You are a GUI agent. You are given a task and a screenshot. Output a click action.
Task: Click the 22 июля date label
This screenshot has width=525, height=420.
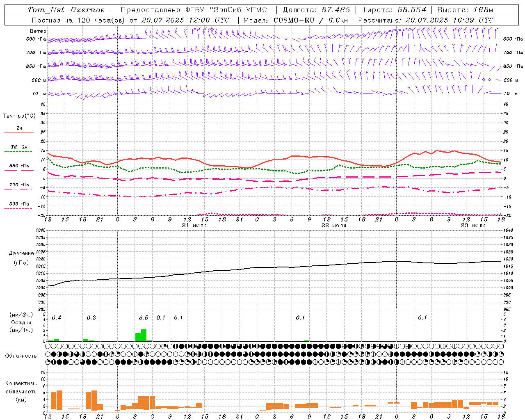point(333,226)
